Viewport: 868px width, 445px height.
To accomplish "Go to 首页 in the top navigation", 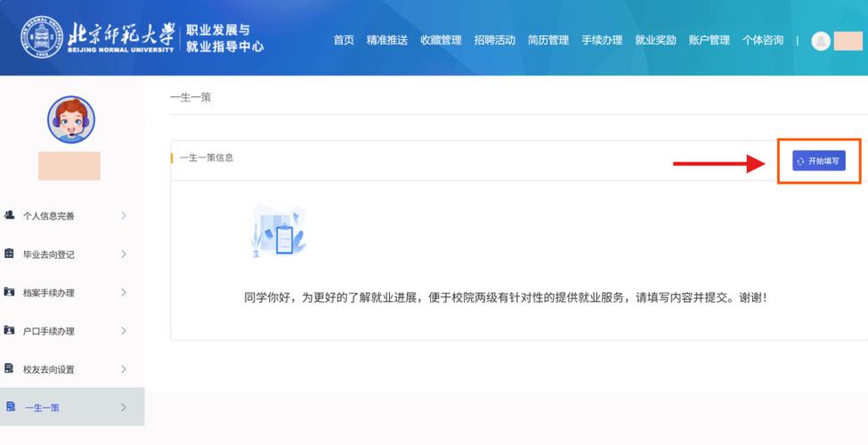I will [x=344, y=40].
